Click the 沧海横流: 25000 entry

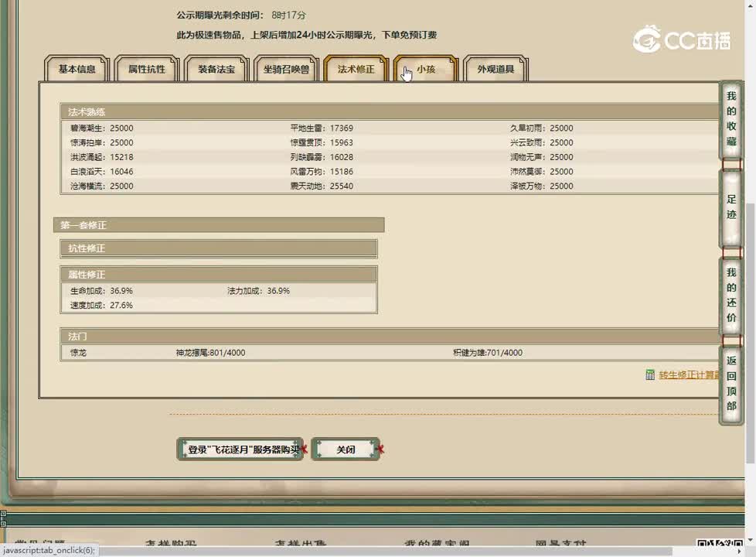[x=102, y=186]
